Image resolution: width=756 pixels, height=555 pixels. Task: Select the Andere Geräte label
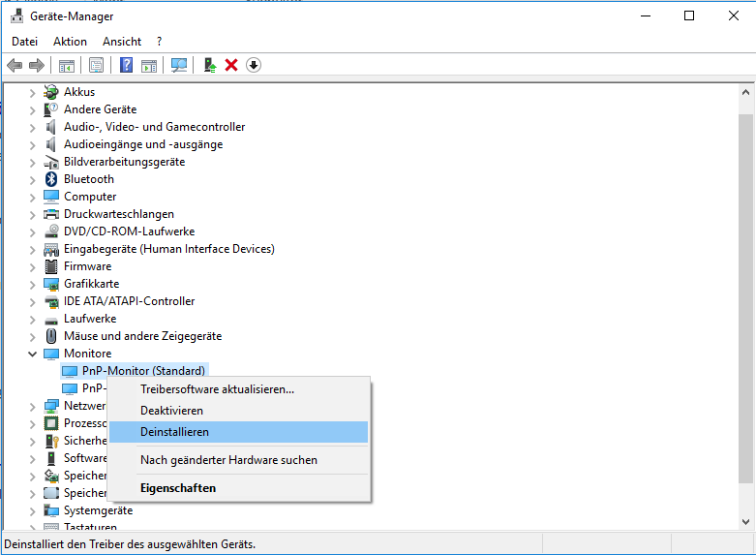(x=100, y=109)
